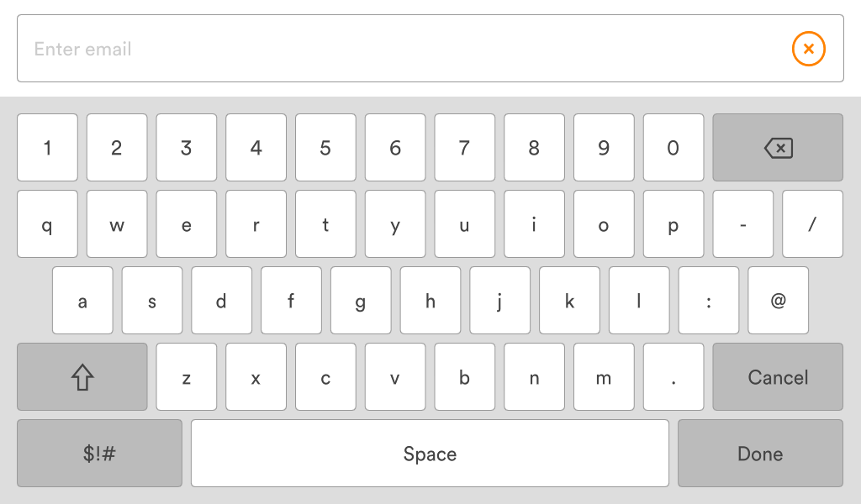Tap the number 0 key
The height and width of the screenshot is (504, 861).
click(673, 148)
